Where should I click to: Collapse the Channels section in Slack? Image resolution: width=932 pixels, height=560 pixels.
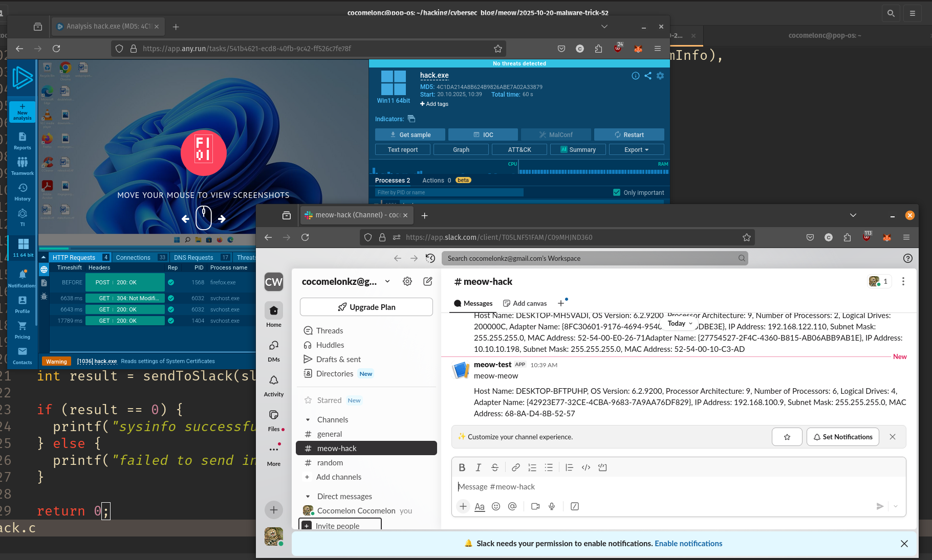pyautogui.click(x=308, y=420)
